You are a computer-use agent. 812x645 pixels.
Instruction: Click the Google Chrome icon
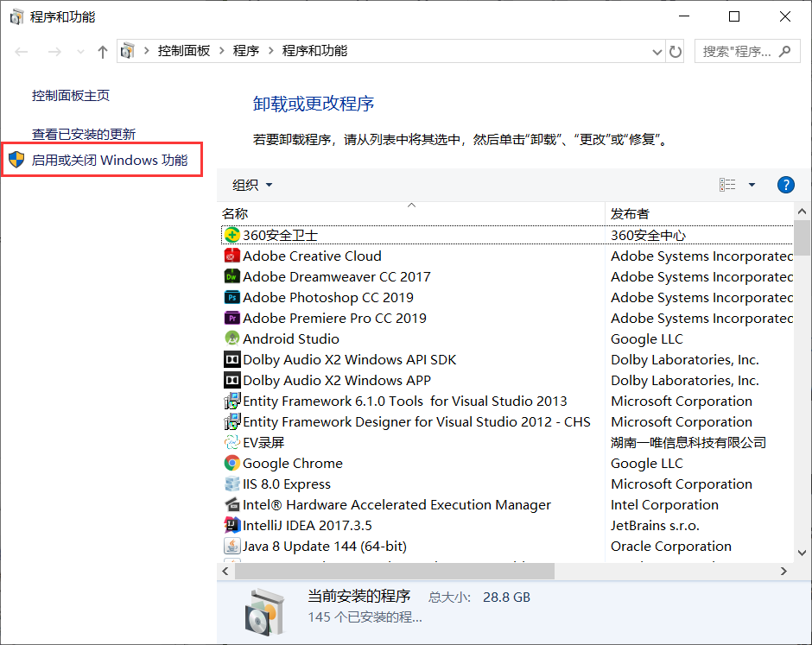pos(232,463)
